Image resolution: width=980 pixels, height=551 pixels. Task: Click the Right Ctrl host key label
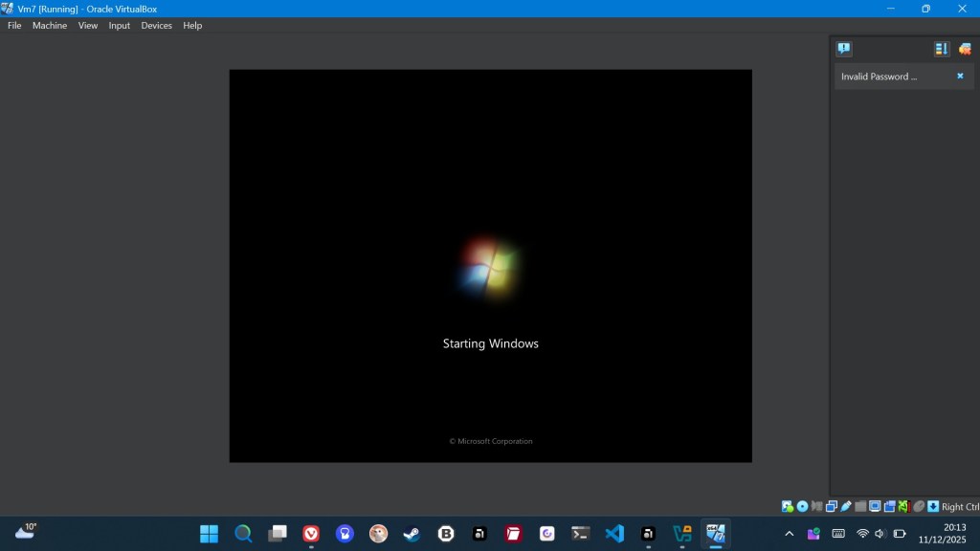[x=961, y=507]
